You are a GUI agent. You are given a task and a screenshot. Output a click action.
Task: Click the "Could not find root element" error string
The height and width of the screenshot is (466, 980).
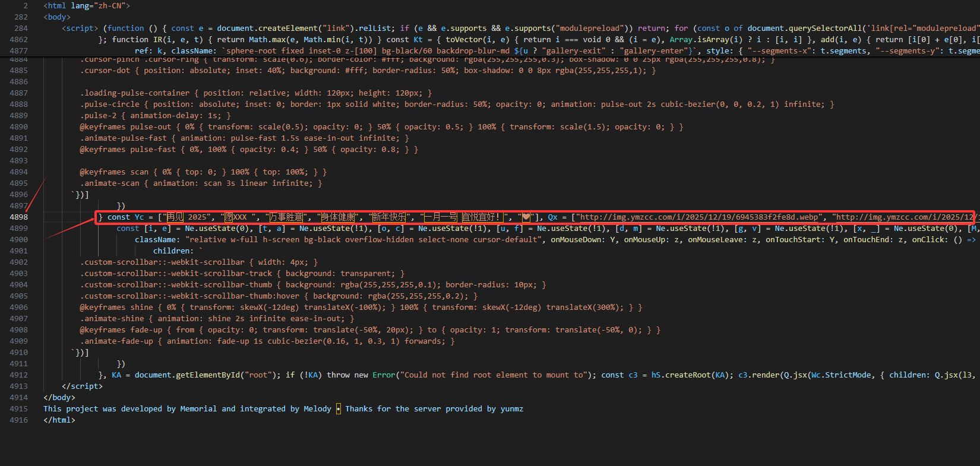(x=488, y=375)
